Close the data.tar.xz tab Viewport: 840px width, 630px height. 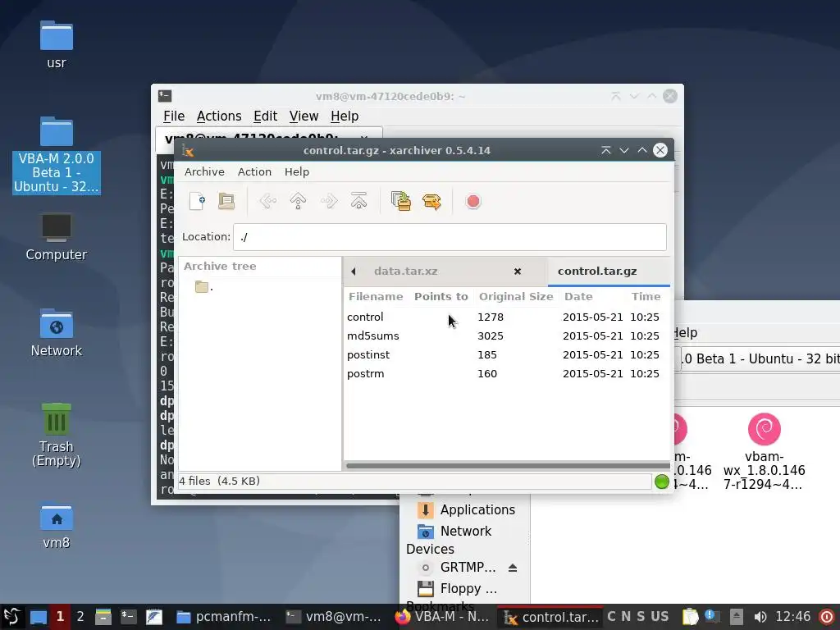(x=518, y=271)
